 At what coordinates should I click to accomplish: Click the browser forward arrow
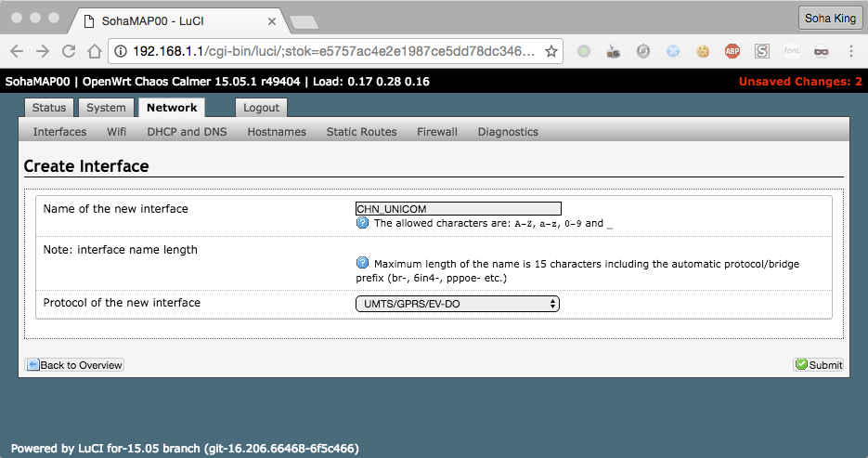pos(43,51)
